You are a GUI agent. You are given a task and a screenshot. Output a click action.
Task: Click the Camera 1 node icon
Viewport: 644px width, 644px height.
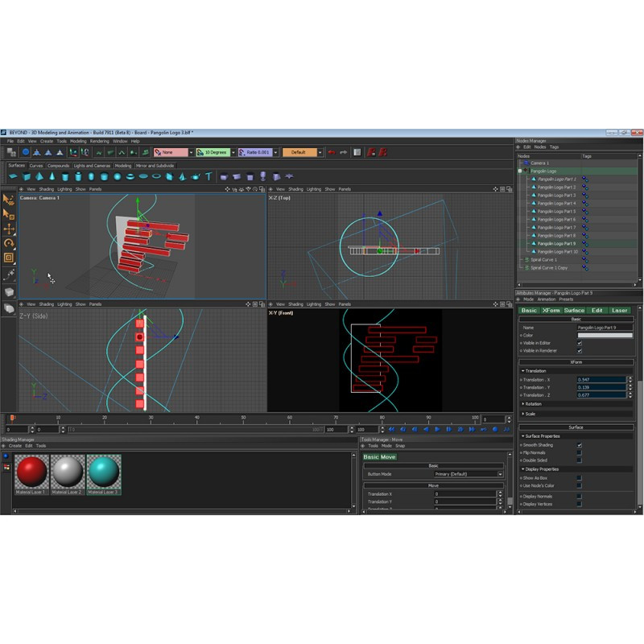(526, 163)
